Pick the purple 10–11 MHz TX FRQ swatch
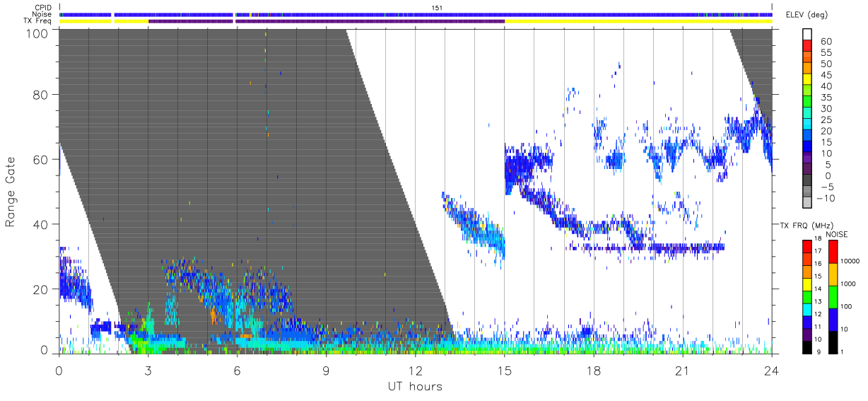 coord(808,334)
